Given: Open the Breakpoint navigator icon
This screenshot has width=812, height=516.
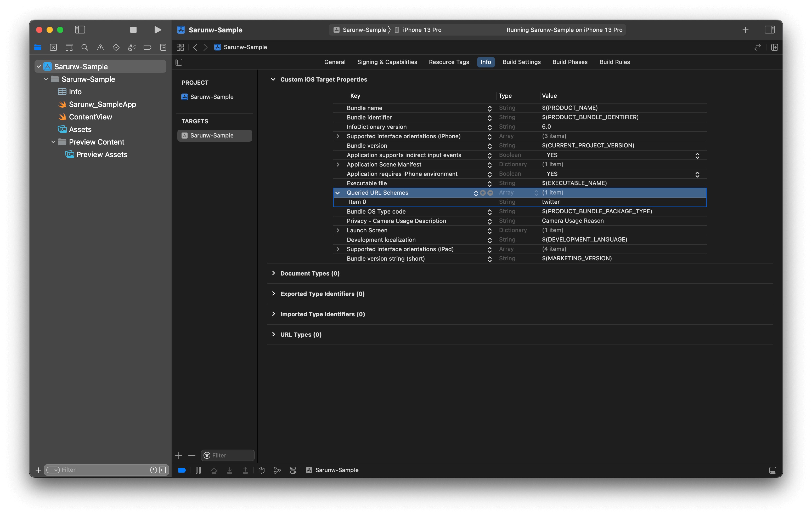Looking at the screenshot, I should point(147,48).
